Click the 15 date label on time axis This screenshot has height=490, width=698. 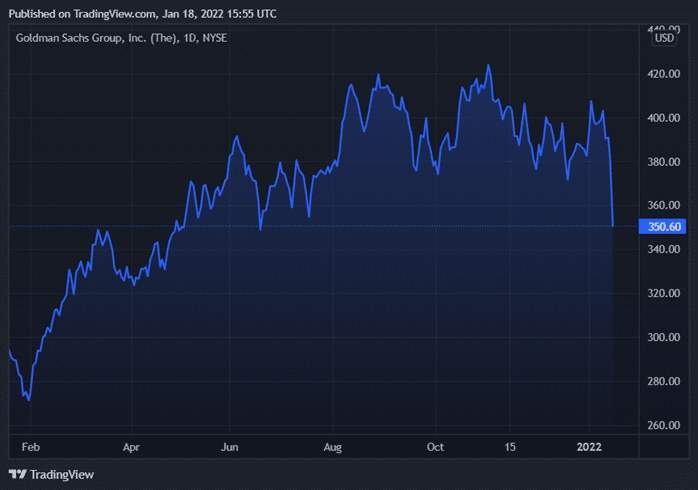[510, 449]
